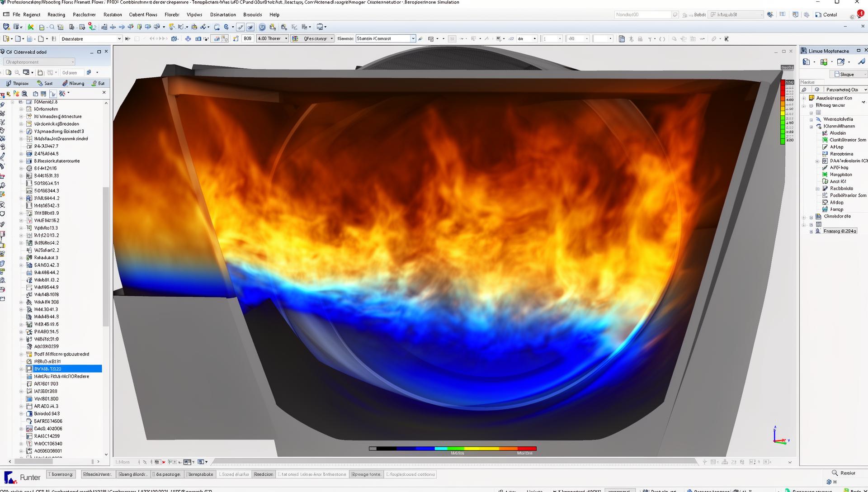This screenshot has height=492, width=868.
Task: Click the left tree vertical scrollbar
Action: pyautogui.click(x=106, y=255)
